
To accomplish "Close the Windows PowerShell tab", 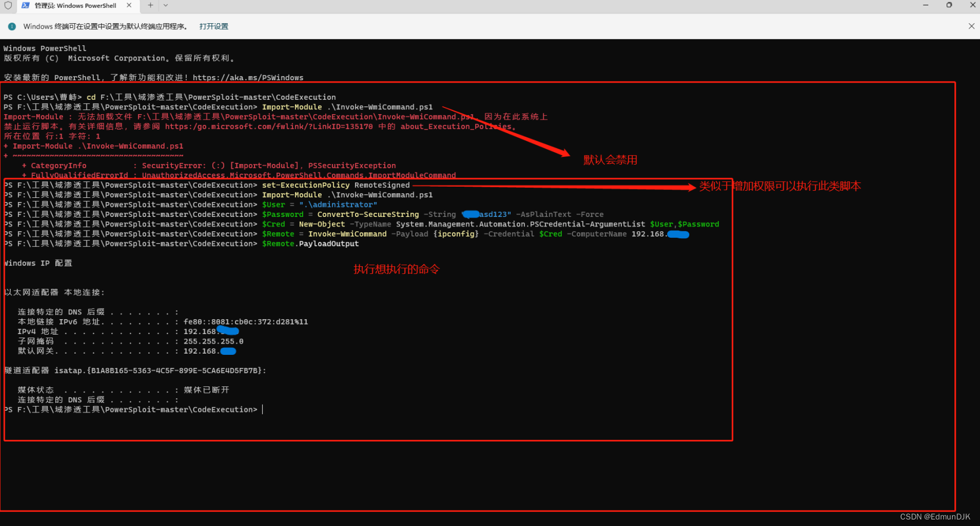I will coord(129,5).
